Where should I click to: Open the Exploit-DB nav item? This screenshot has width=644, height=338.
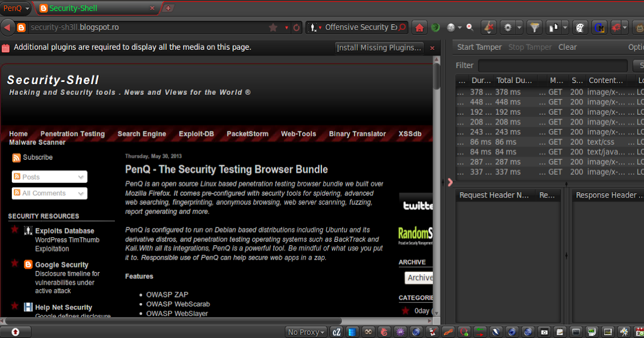[196, 134]
